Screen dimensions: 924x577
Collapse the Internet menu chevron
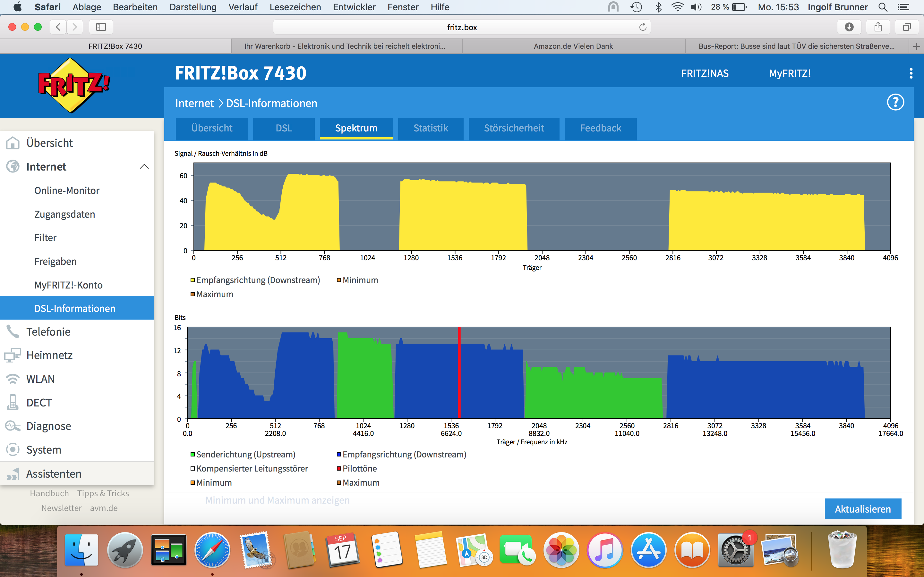(144, 167)
